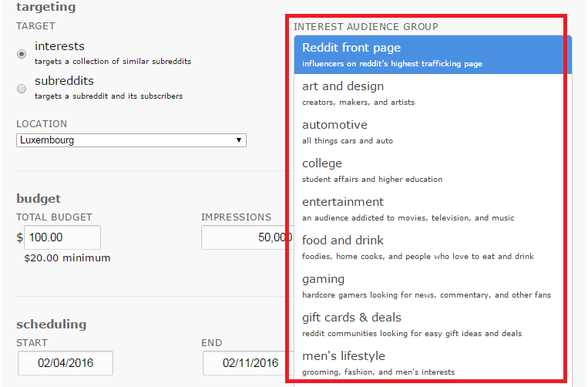
Task: Click the subreddits label text
Action: [64, 81]
